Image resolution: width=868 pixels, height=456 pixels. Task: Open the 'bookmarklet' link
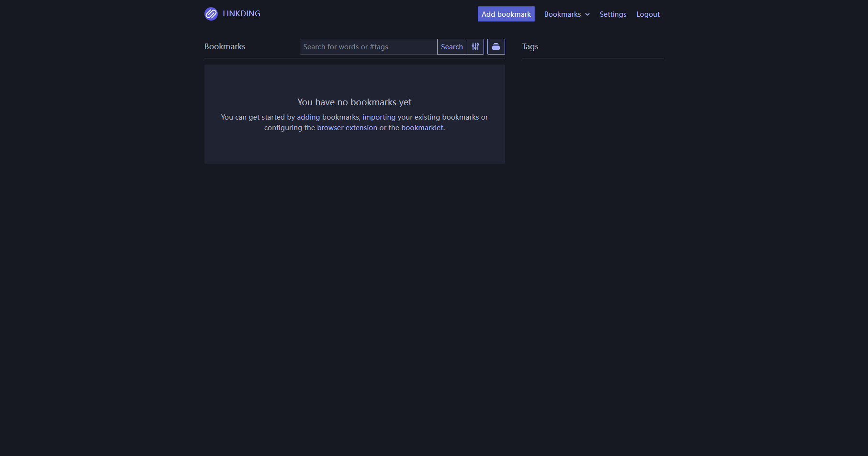click(422, 128)
